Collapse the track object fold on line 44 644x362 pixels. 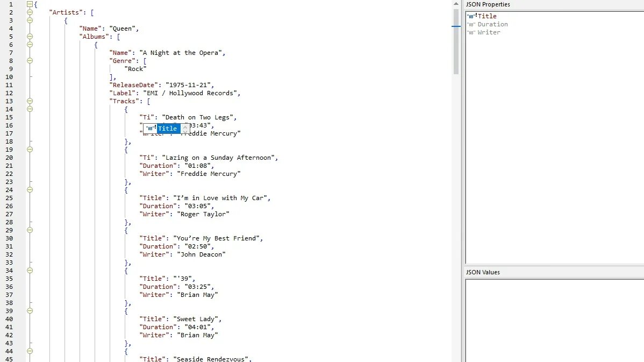pyautogui.click(x=30, y=351)
